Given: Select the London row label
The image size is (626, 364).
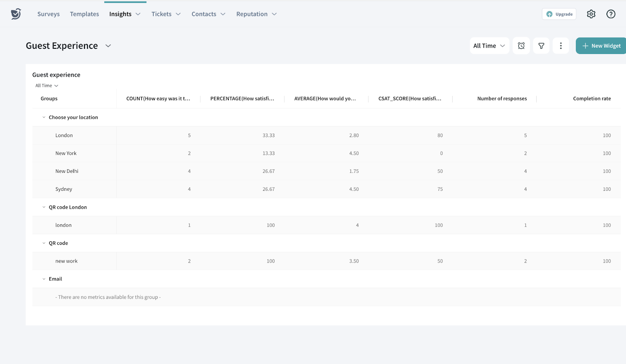Looking at the screenshot, I should (x=64, y=135).
